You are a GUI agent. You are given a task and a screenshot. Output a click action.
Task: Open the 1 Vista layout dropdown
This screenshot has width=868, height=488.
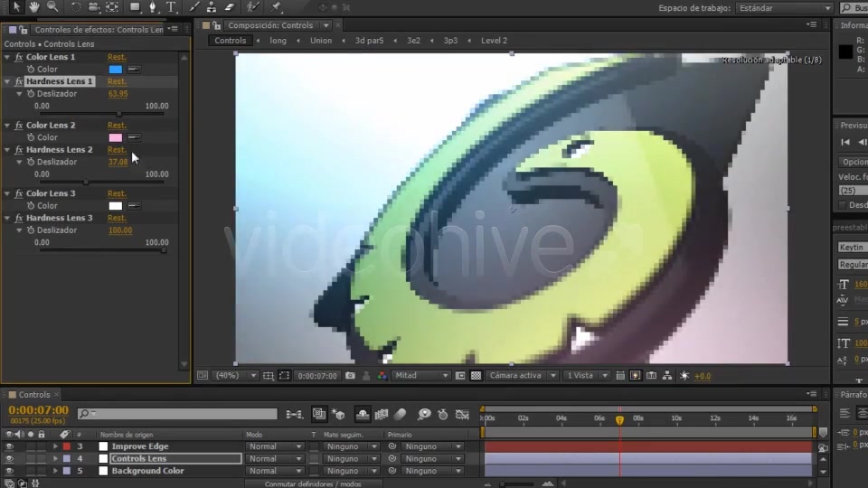586,376
